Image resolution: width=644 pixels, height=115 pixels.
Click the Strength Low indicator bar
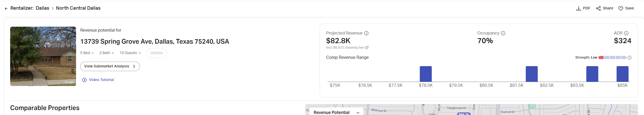[612, 57]
